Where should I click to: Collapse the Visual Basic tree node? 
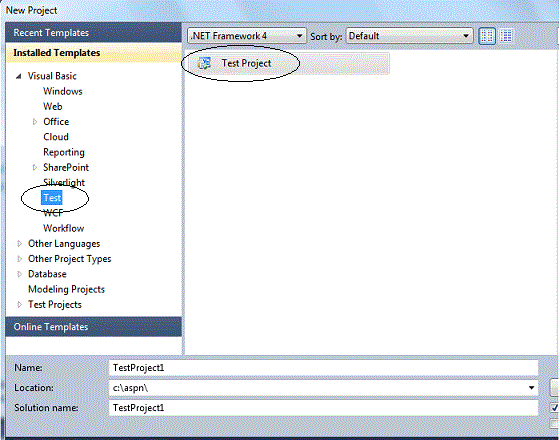[x=19, y=76]
